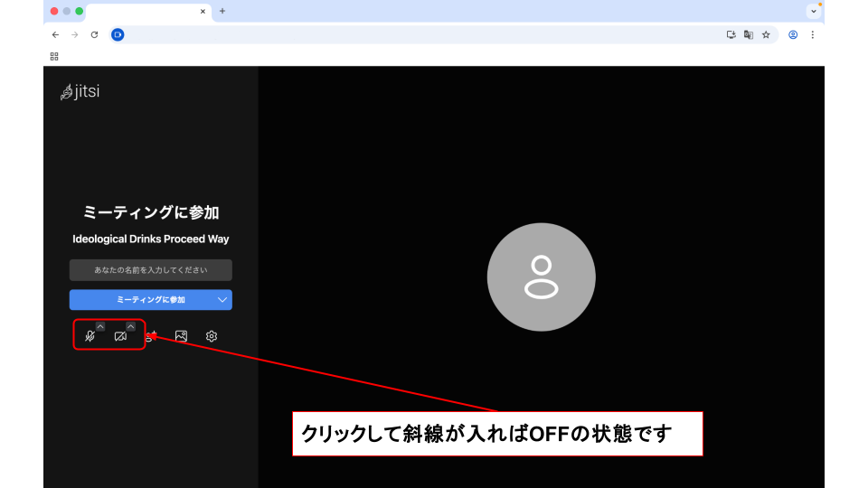Image resolution: width=868 pixels, height=488 pixels.
Task: Open Chrome three-dot menu
Action: (812, 34)
